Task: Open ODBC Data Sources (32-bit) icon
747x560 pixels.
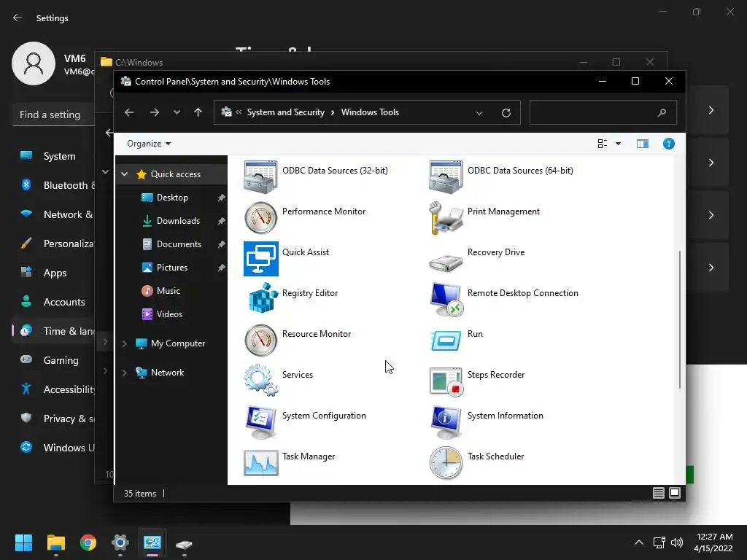Action: point(260,177)
